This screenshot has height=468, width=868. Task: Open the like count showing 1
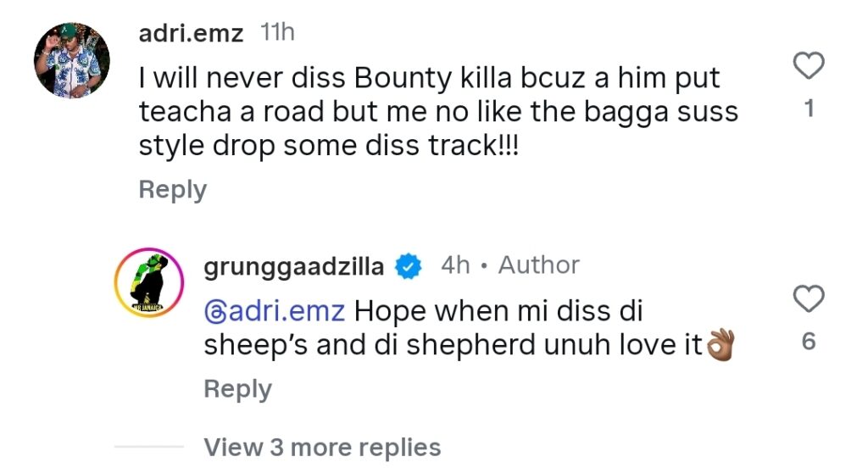(x=810, y=109)
